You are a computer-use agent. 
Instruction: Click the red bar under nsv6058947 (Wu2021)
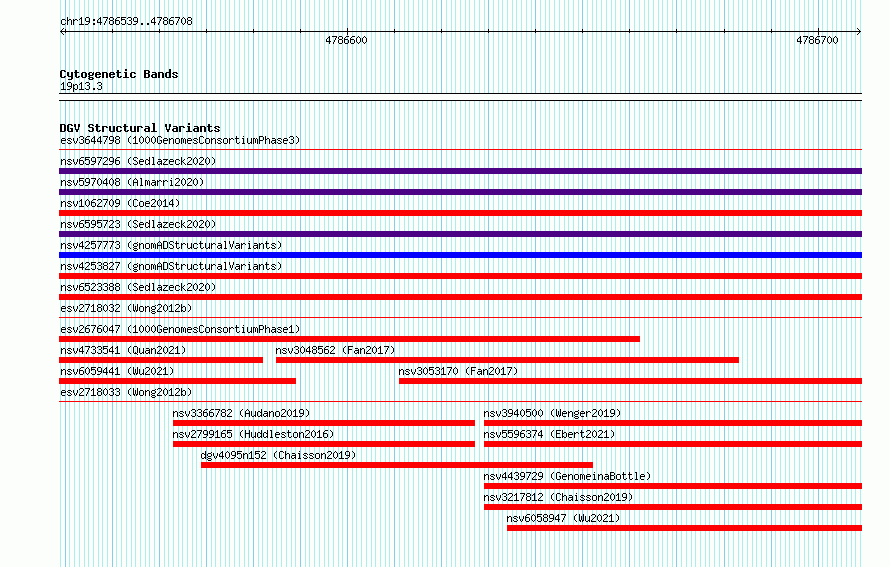click(685, 528)
